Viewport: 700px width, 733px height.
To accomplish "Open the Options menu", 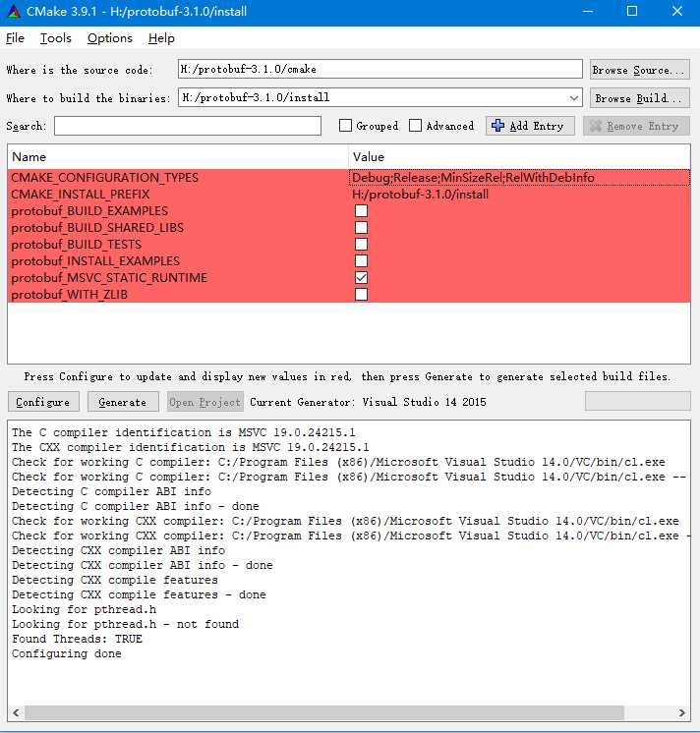I will 110,38.
